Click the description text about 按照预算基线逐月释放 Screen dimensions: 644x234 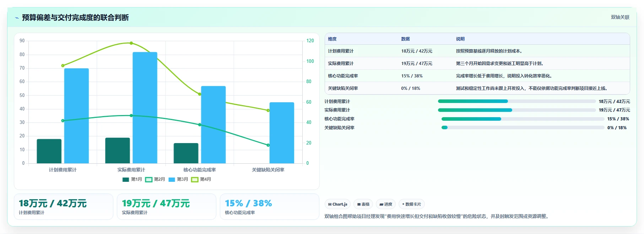pos(489,51)
